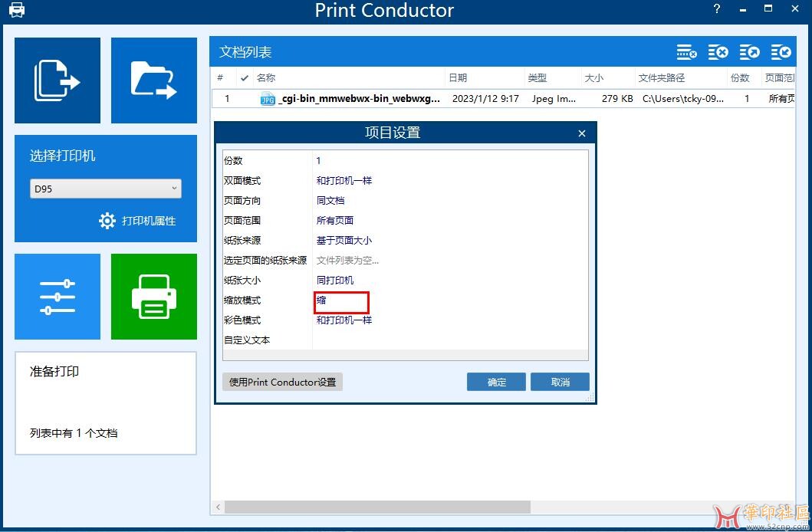812x532 pixels.
Task: Open the 纸张大小 value 同打印机
Action: 450,280
